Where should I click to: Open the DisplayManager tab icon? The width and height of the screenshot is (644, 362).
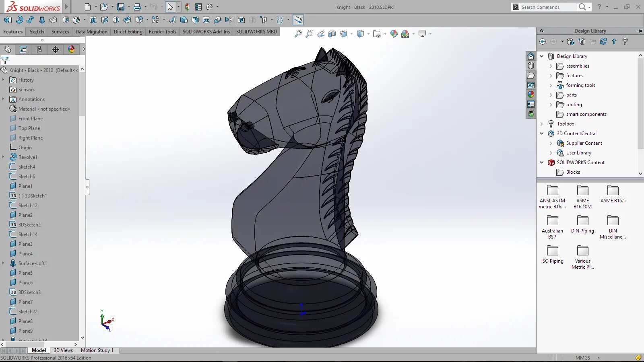[72, 49]
